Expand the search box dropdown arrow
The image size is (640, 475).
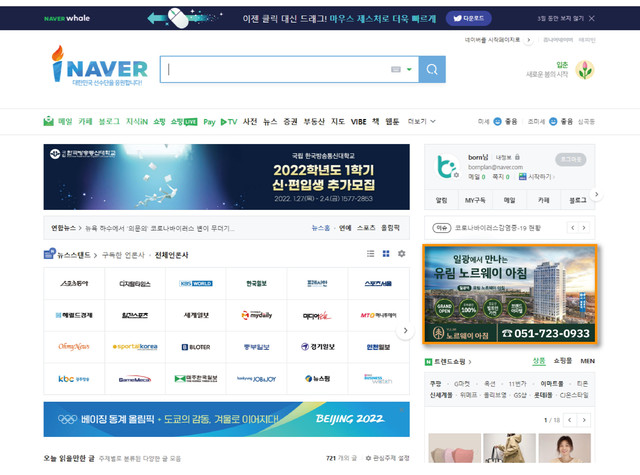click(x=409, y=69)
